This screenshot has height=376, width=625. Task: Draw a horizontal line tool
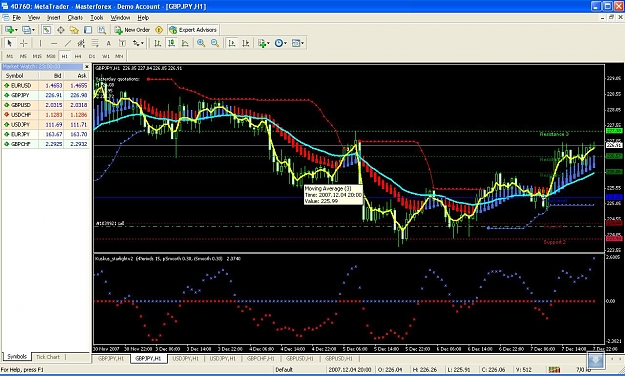(x=54, y=43)
